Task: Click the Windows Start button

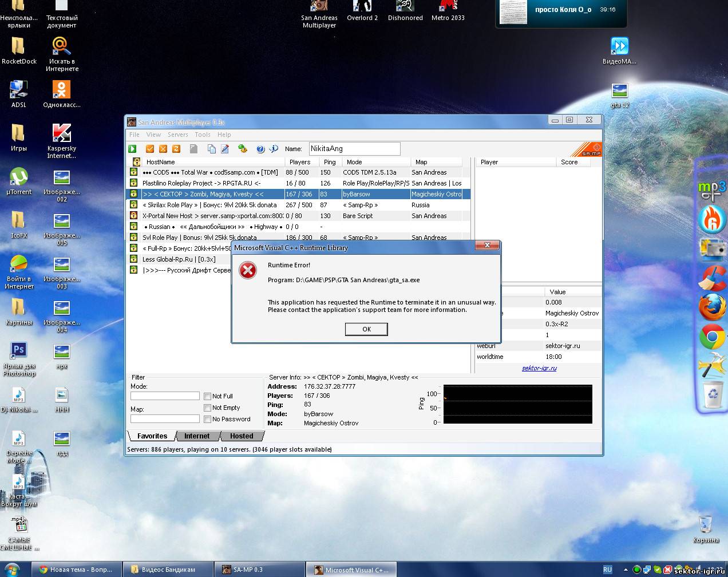Action: pyautogui.click(x=13, y=570)
